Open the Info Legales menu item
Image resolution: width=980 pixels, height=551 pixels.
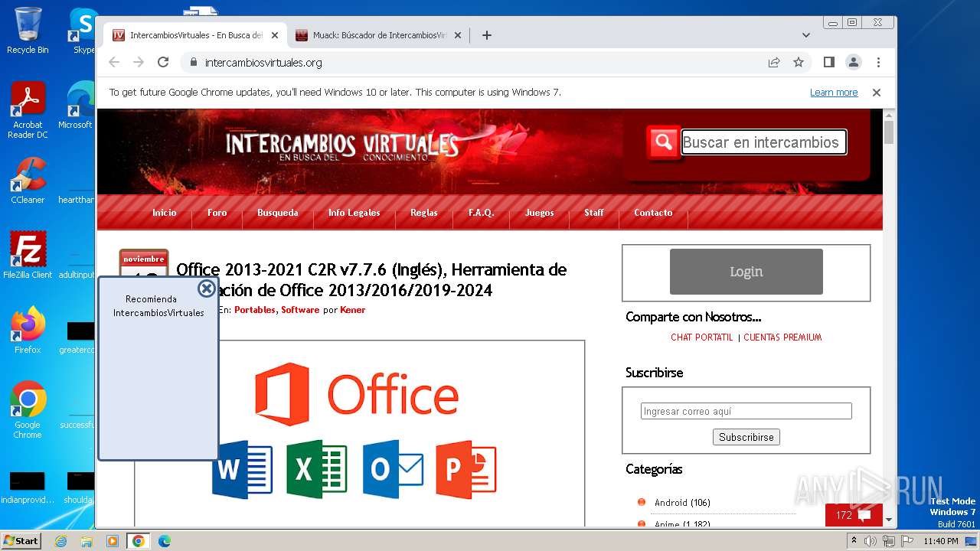tap(354, 213)
